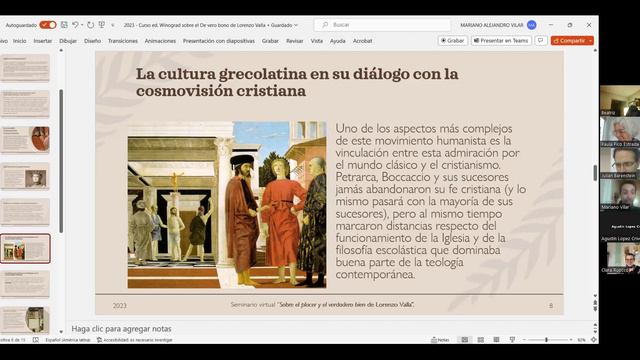Open the Vista tab
Screen dimensions: 640x360
tap(316, 41)
